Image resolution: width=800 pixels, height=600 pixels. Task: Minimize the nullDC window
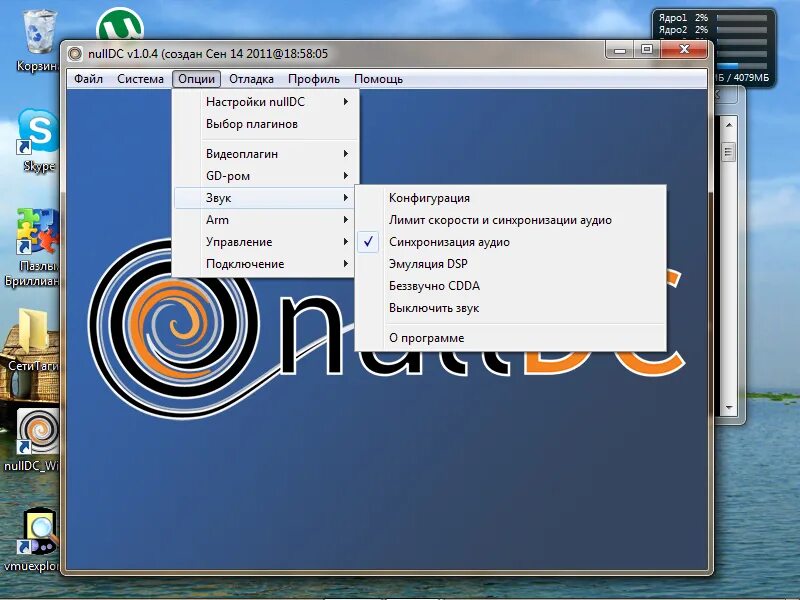point(619,50)
